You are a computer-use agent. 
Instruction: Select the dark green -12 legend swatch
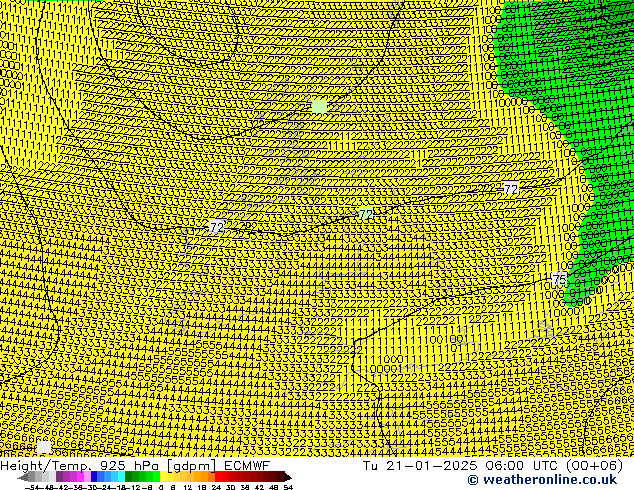129,476
